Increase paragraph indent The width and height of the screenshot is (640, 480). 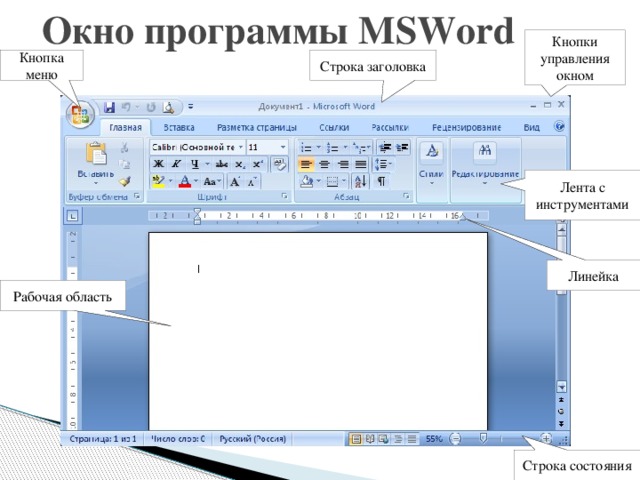coord(402,148)
